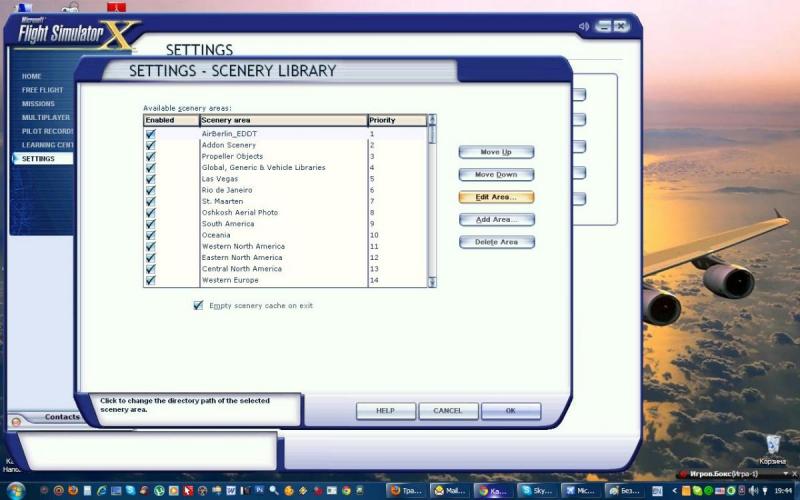Screen dimensions: 800x500
Task: Click the Priority column header
Action: pyautogui.click(x=397, y=120)
